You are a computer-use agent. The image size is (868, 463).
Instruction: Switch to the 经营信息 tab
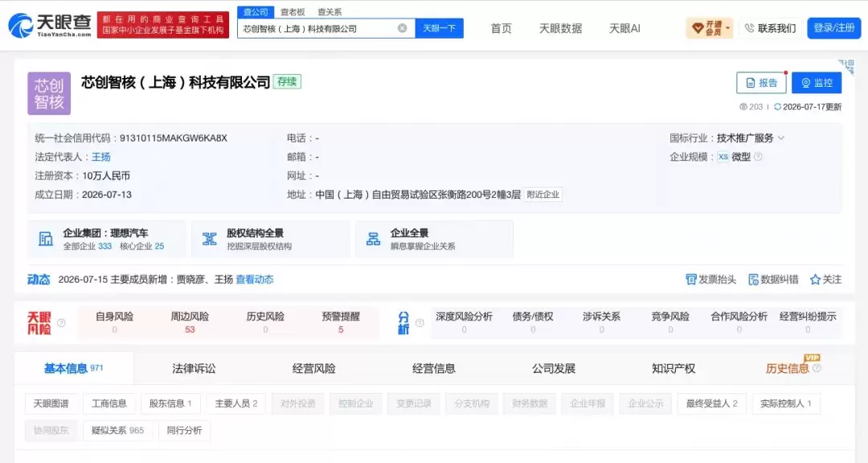pos(434,368)
